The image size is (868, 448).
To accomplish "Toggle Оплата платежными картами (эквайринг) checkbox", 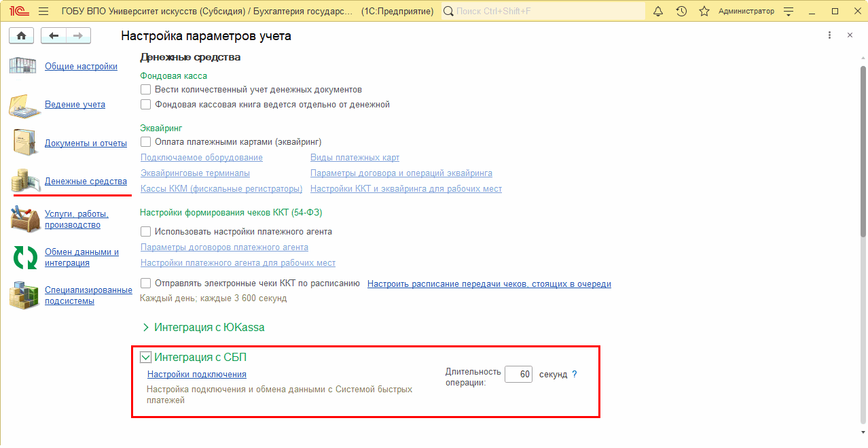I will tap(145, 142).
